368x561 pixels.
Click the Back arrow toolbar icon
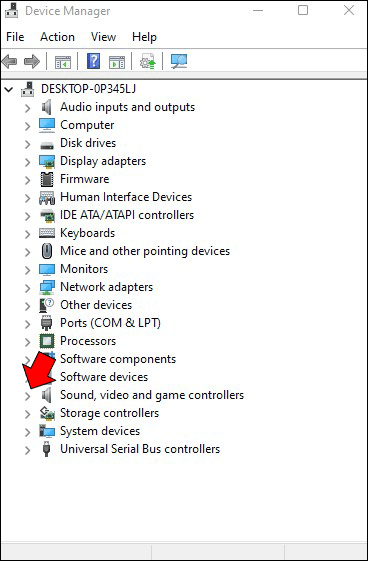(10, 62)
